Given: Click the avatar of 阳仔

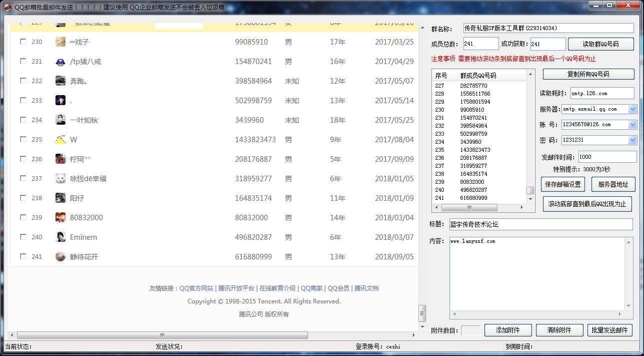Looking at the screenshot, I should [60, 198].
